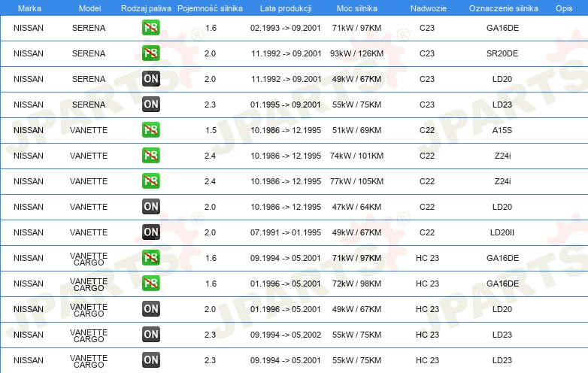Click the Marka column header
This screenshot has height=373, width=588.
[x=29, y=8]
